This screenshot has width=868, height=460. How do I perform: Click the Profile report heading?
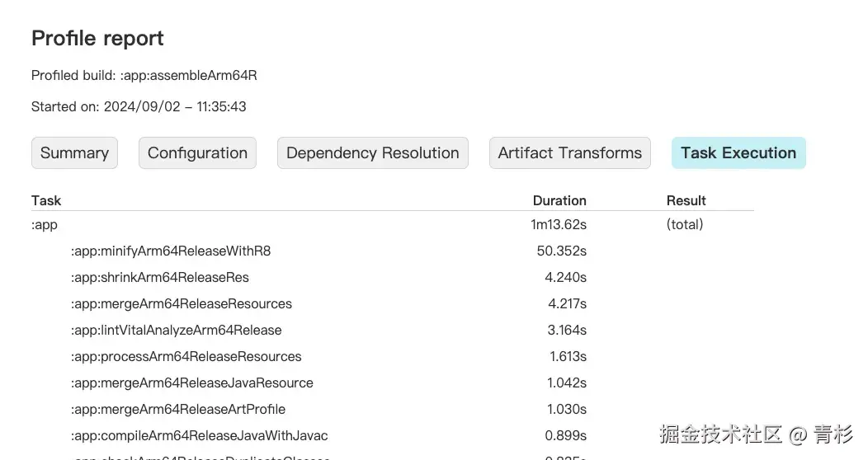tap(97, 39)
